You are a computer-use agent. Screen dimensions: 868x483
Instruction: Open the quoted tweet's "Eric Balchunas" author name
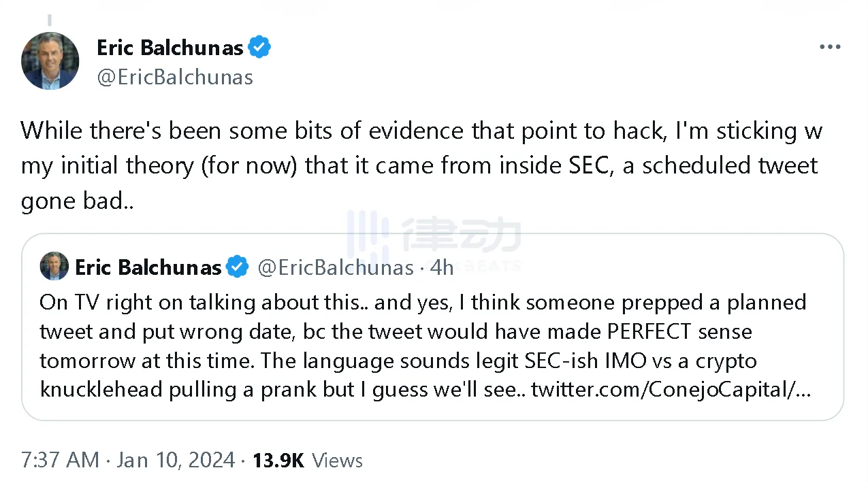148,267
